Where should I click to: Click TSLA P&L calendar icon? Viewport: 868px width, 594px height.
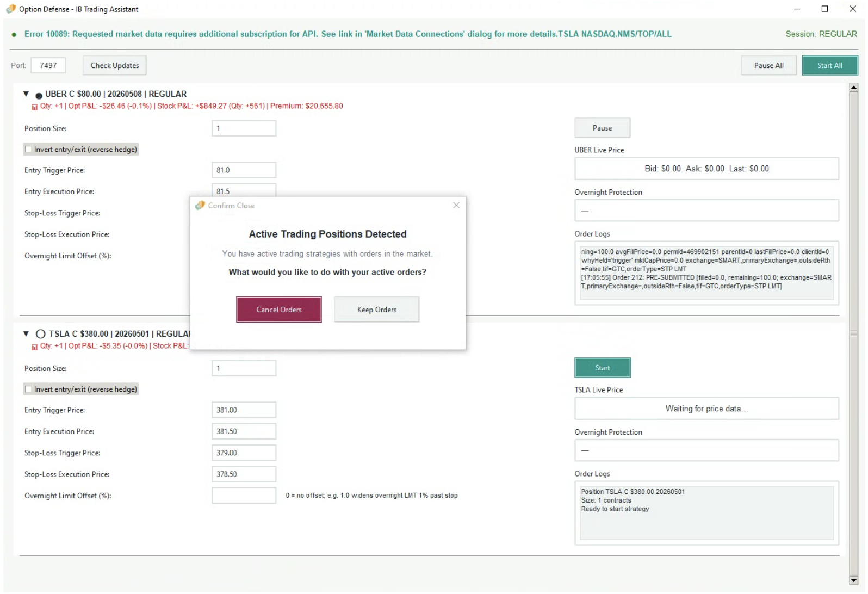35,346
